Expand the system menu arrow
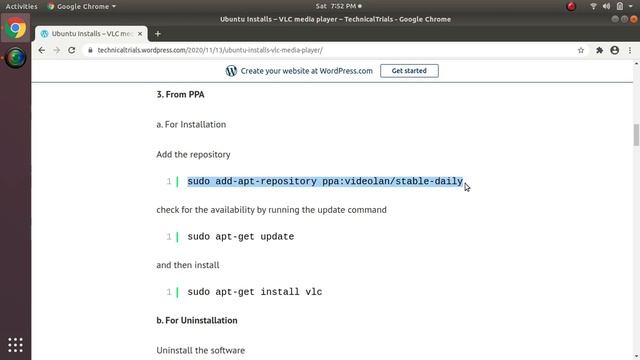640x360 pixels. point(631,6)
